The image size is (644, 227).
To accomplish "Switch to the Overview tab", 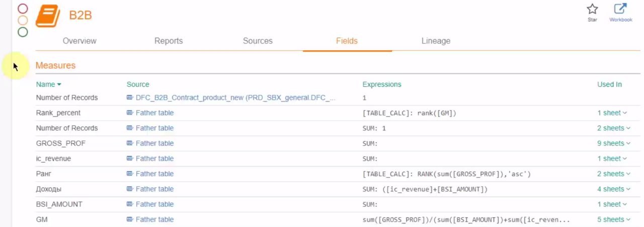I will coord(79,41).
